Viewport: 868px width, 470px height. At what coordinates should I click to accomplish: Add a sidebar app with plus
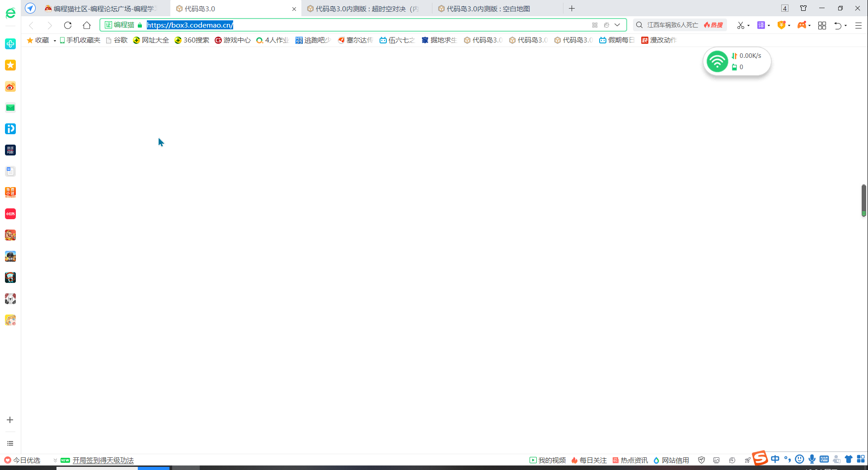(x=10, y=420)
